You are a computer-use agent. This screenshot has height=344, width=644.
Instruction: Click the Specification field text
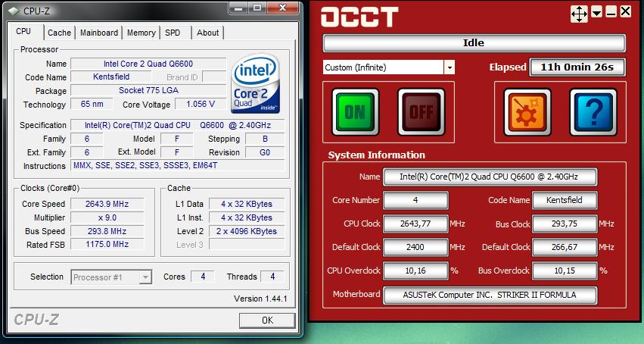(x=177, y=125)
